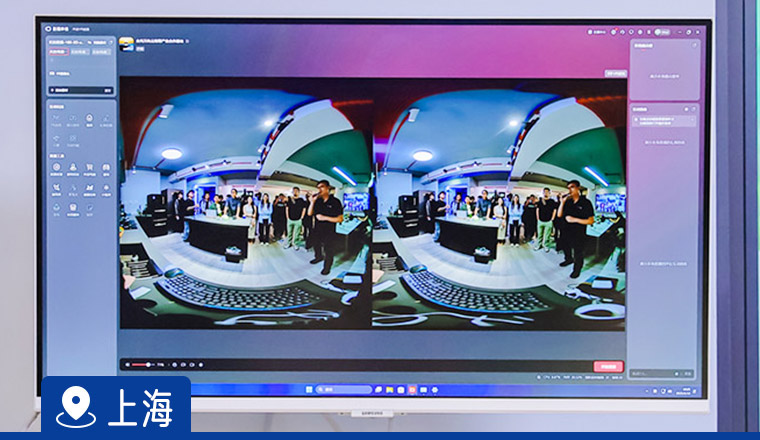760x440 pixels.
Task: Switch to the third scene tab
Action: (x=100, y=52)
